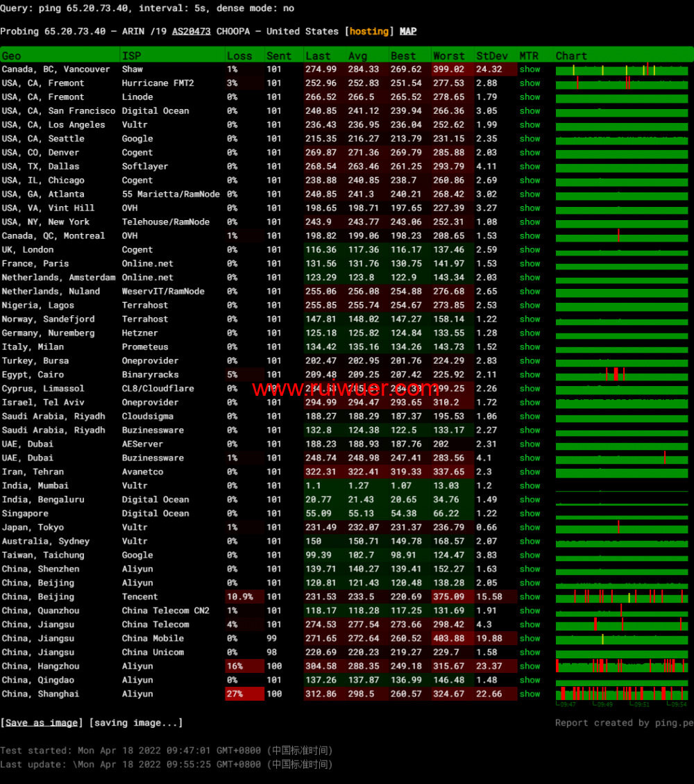Show MTR for China, Shanghai Aliyun
This screenshot has height=784, width=694.
530,694
